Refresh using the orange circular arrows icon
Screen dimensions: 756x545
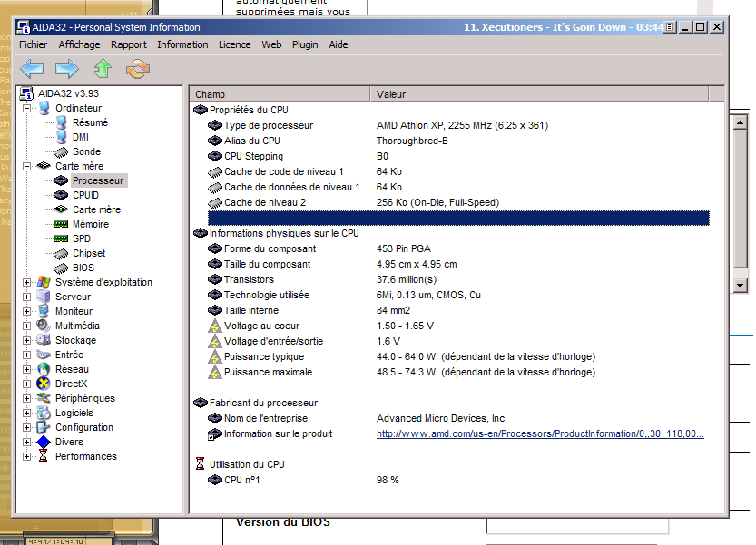[138, 69]
